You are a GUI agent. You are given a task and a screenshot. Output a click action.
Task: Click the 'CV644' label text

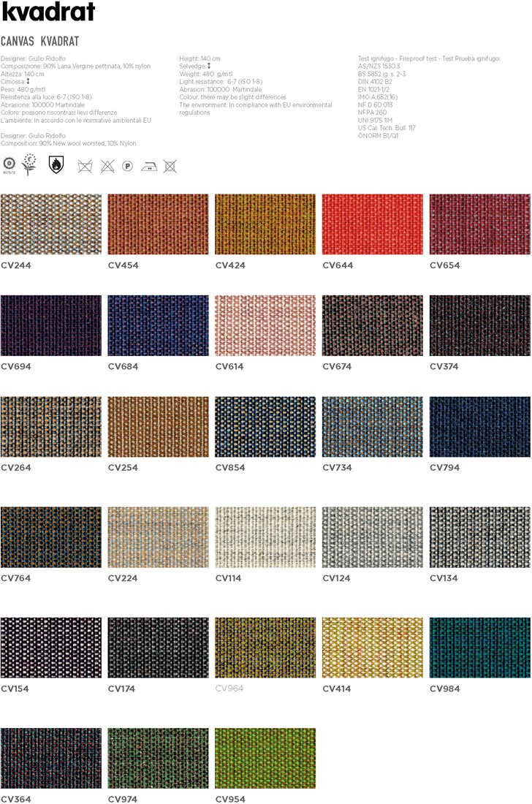[338, 265]
